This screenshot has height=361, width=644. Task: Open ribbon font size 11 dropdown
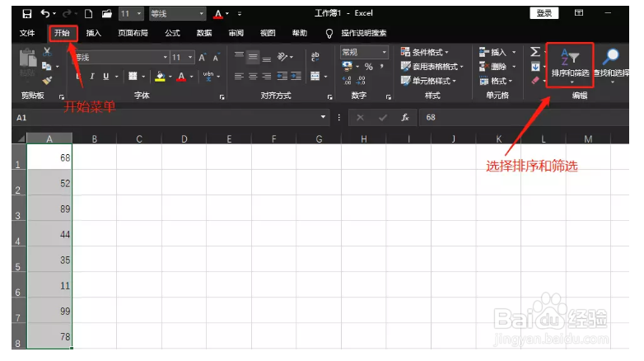(x=190, y=57)
